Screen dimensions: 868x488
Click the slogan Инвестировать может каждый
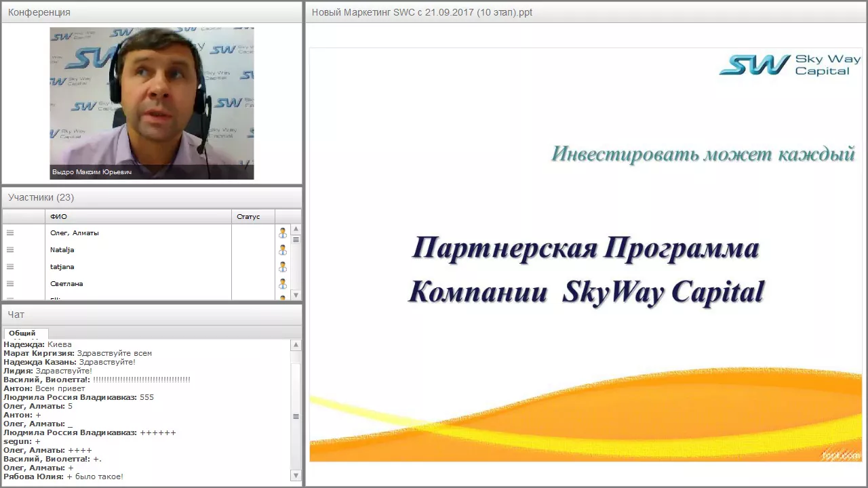(x=703, y=154)
